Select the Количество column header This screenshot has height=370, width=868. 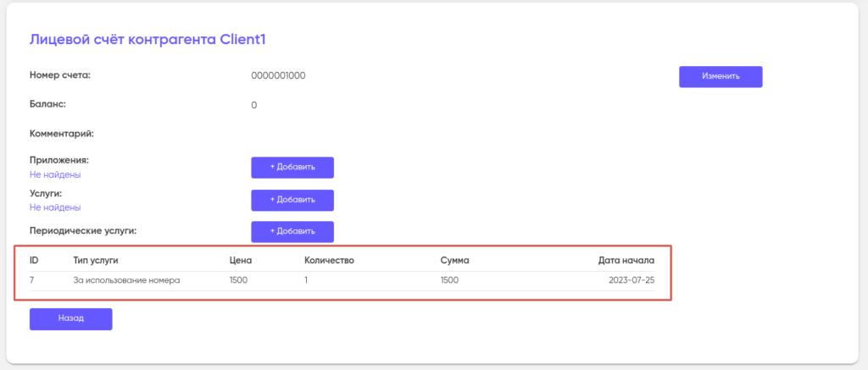329,260
